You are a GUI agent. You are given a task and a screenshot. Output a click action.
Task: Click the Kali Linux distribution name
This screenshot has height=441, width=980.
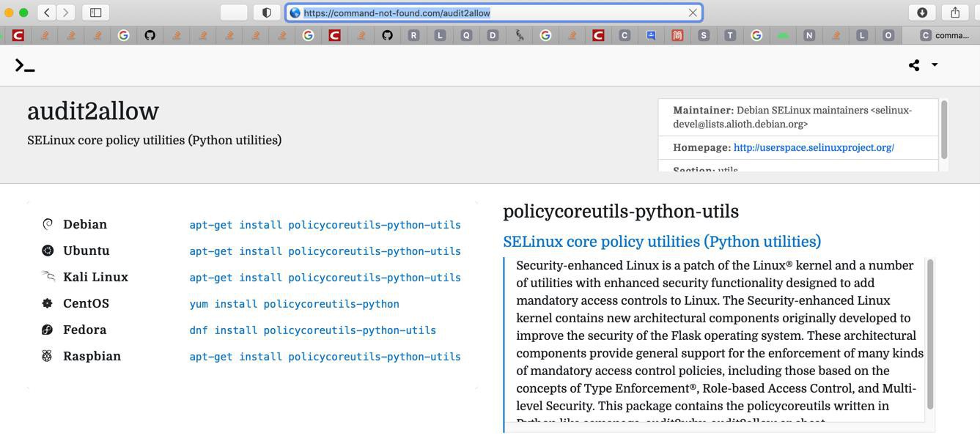tap(95, 277)
